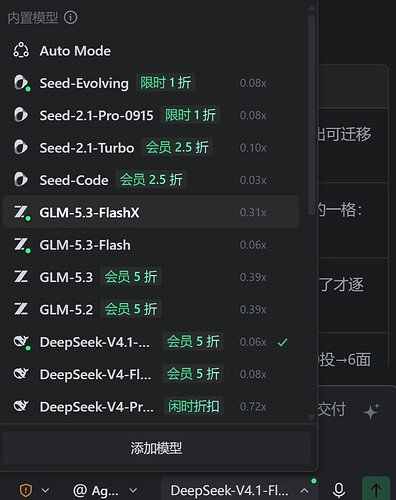This screenshot has width=396, height=500.
Task: Select the GLM-5.3-FlashX model
Action: click(x=151, y=212)
